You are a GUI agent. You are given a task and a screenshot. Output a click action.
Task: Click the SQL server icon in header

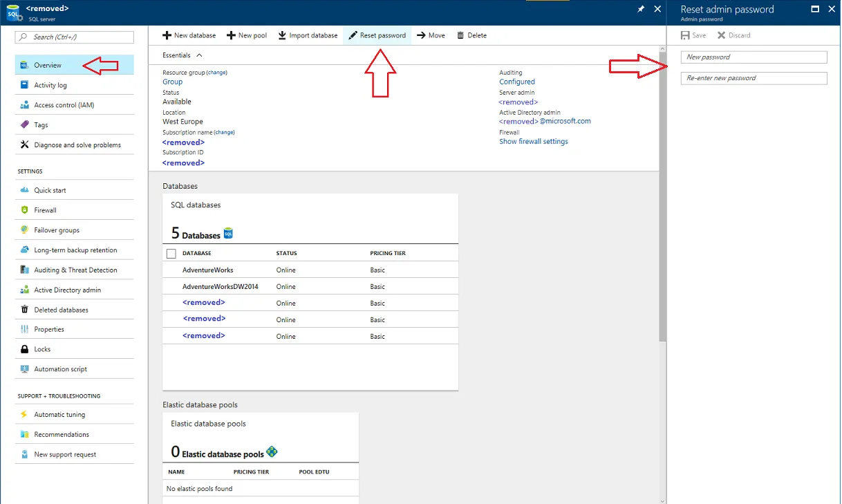point(13,12)
